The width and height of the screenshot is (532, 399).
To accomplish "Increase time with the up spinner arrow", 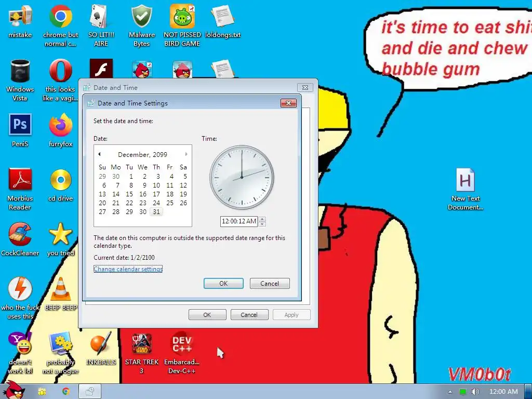I will 262,219.
